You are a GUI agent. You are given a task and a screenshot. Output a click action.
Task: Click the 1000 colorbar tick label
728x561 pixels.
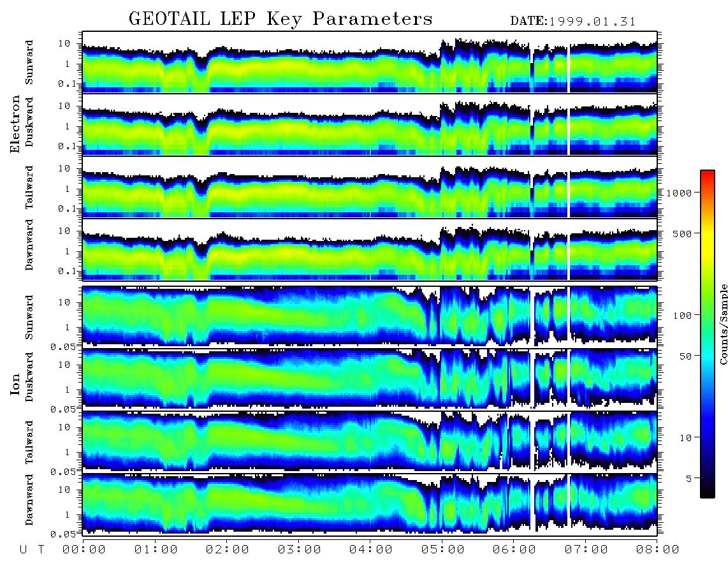point(680,193)
